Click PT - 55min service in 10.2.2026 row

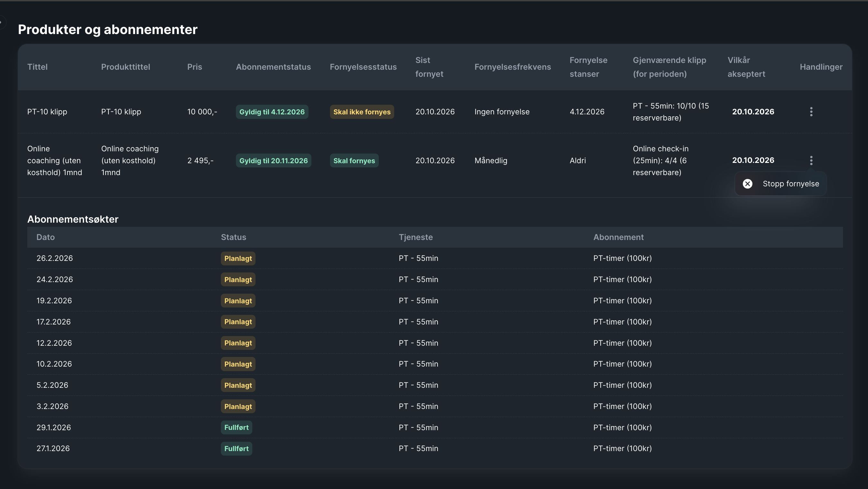[419, 364]
